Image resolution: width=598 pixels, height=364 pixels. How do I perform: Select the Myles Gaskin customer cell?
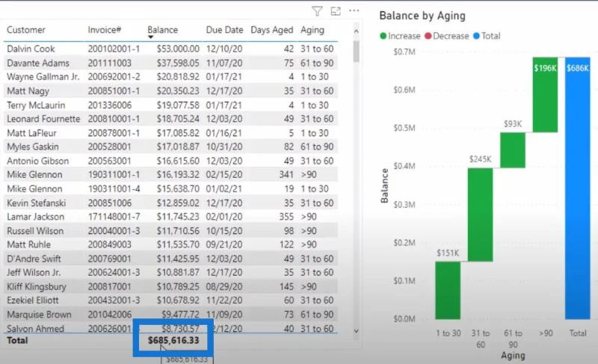point(33,146)
